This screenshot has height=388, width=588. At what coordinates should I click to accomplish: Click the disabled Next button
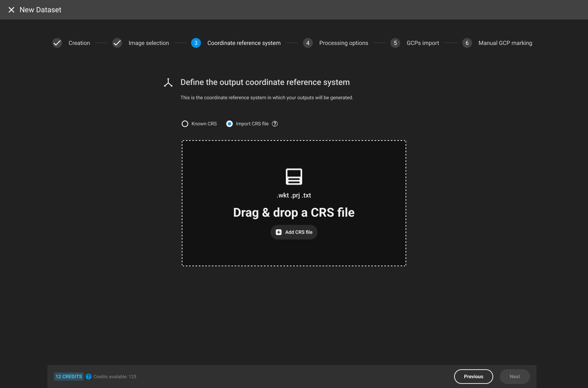pos(514,377)
